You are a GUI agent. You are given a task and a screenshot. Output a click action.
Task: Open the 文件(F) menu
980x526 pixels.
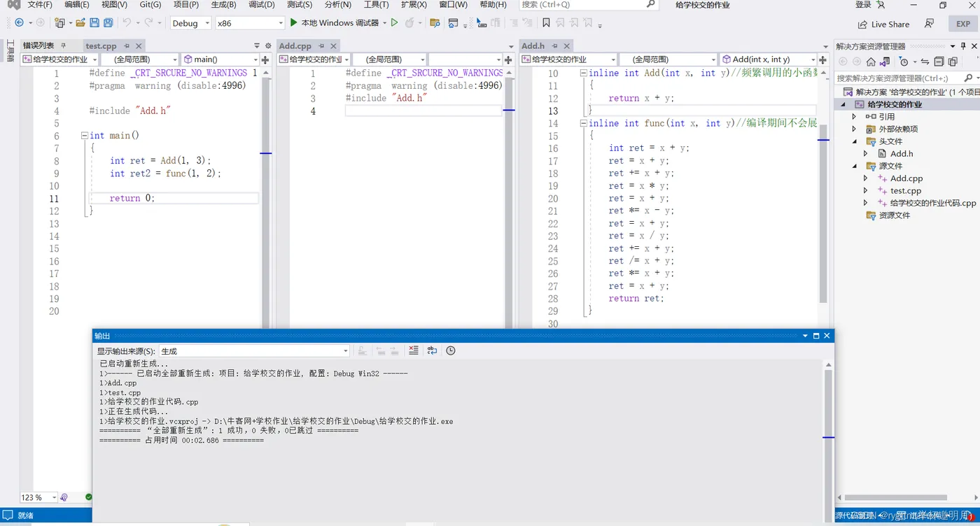[x=40, y=5]
